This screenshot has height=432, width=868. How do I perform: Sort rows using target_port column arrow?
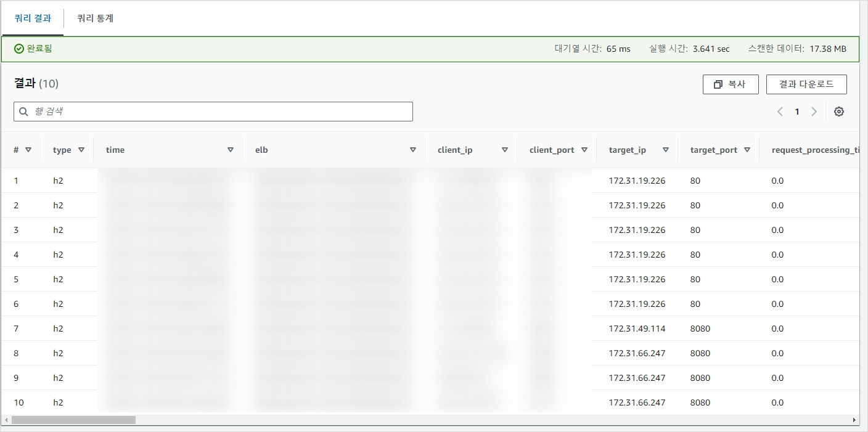coord(747,150)
